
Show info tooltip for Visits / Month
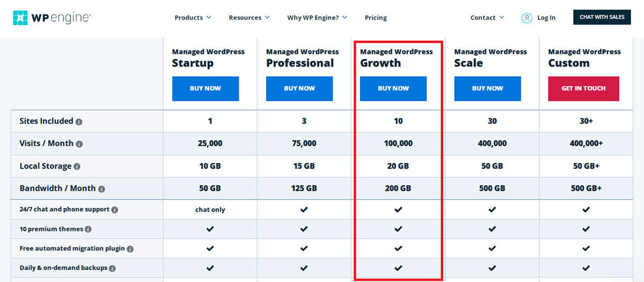pos(79,144)
